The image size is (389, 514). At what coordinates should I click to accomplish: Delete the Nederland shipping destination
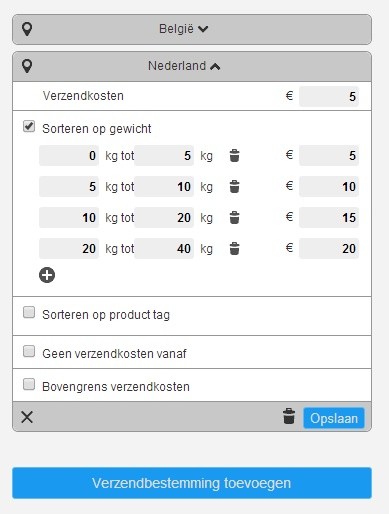point(289,416)
